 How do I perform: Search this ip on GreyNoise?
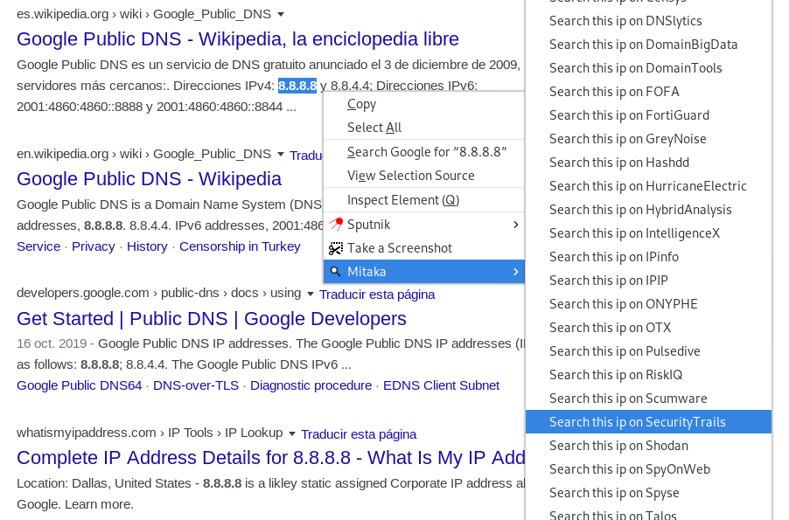click(649, 139)
